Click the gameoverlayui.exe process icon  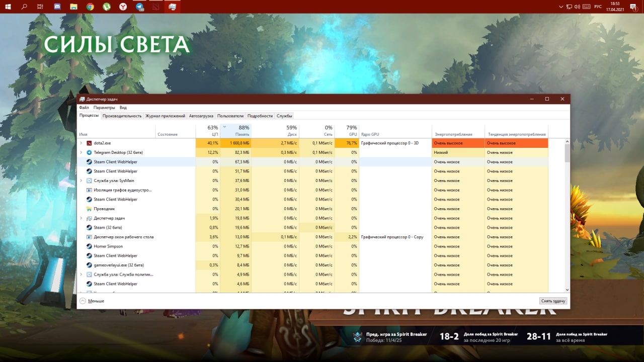89,265
